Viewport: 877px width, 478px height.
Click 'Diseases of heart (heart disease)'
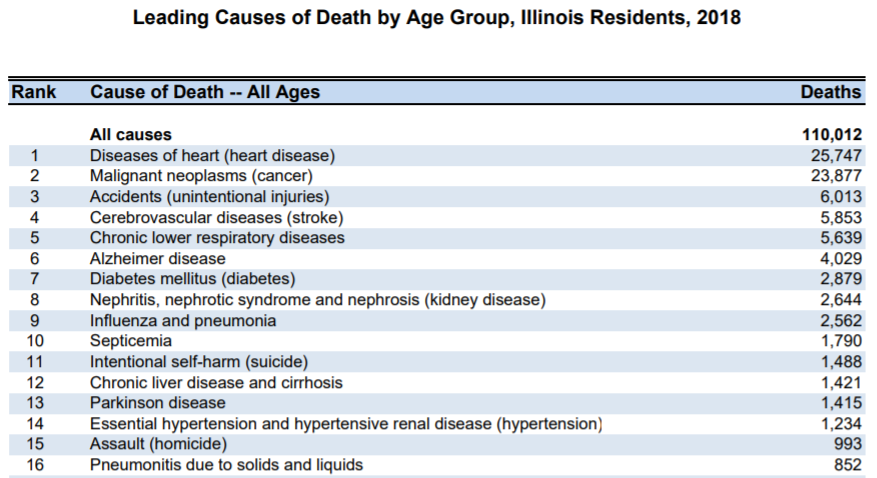pos(213,155)
